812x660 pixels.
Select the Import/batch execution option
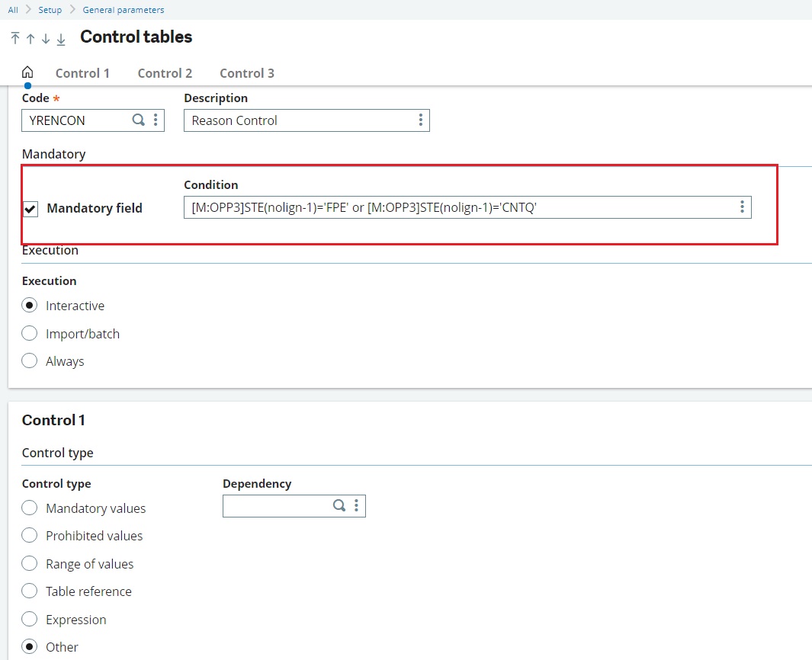[29, 333]
